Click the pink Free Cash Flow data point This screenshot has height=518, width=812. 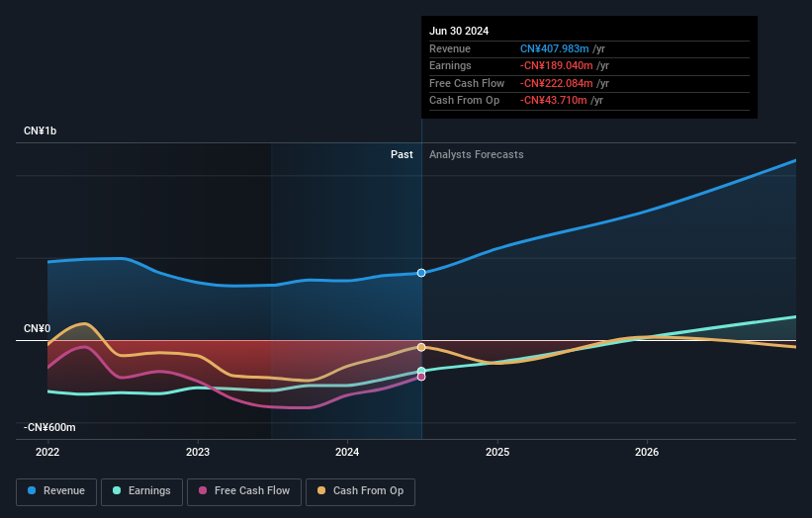point(421,377)
